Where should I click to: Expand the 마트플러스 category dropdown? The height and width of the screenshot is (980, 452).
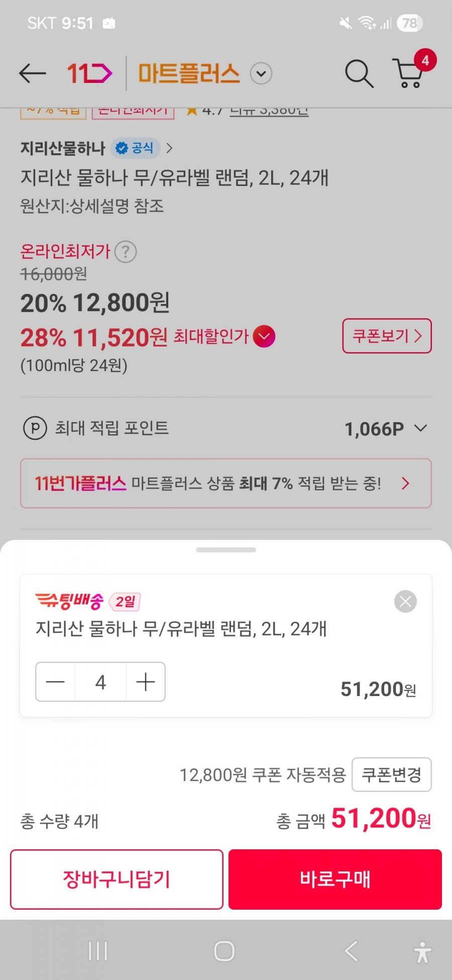261,73
